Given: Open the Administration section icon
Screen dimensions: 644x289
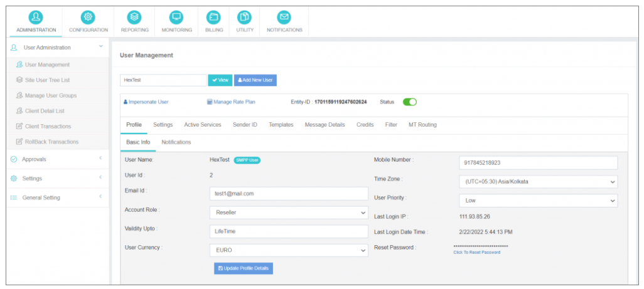Looking at the screenshot, I should (36, 17).
